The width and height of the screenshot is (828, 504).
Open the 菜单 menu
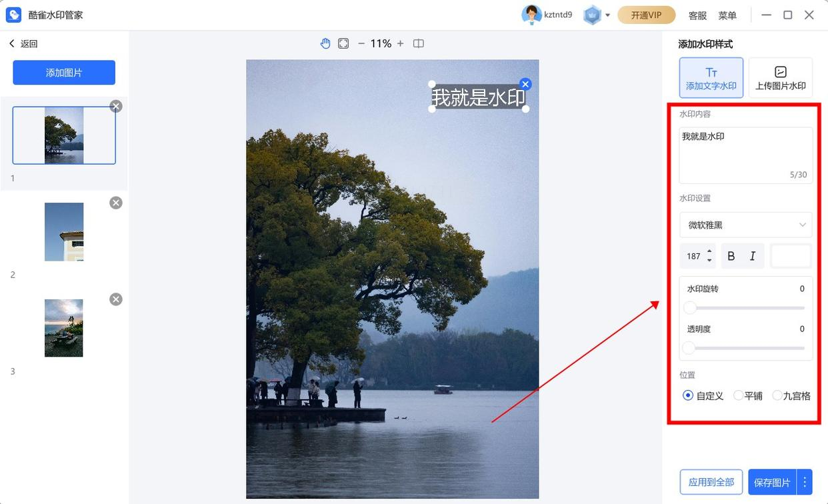(727, 15)
